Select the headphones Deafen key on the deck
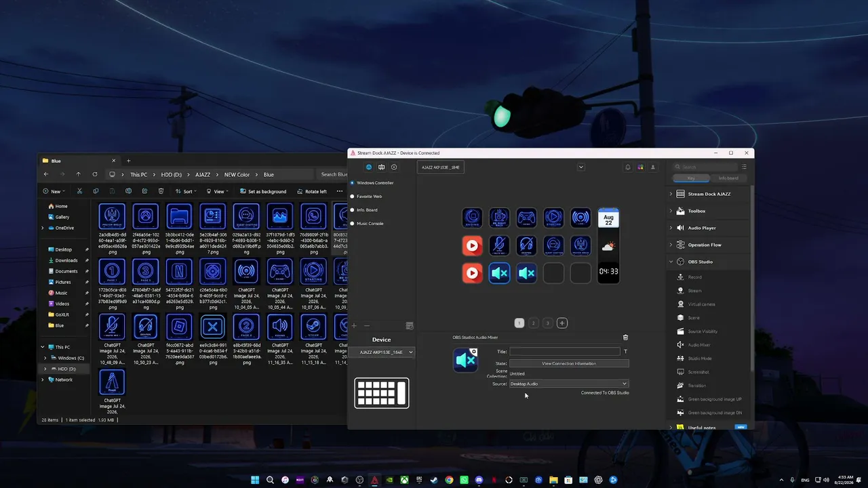This screenshot has width=868, height=488. coord(526,245)
